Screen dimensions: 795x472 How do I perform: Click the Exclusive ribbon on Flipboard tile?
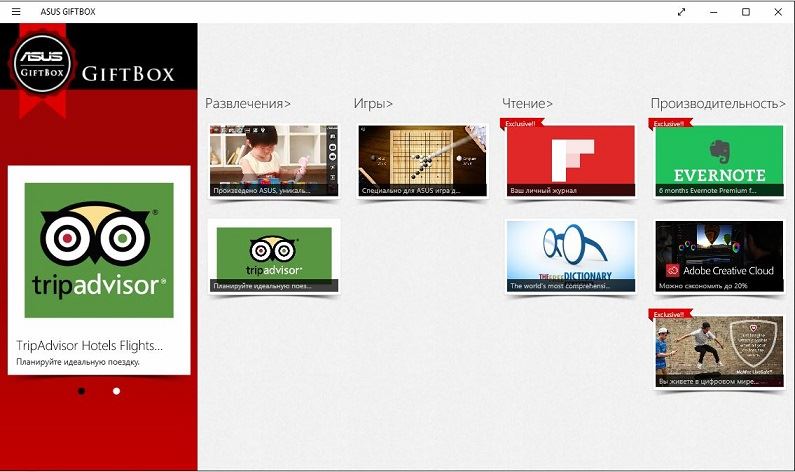pyautogui.click(x=521, y=123)
